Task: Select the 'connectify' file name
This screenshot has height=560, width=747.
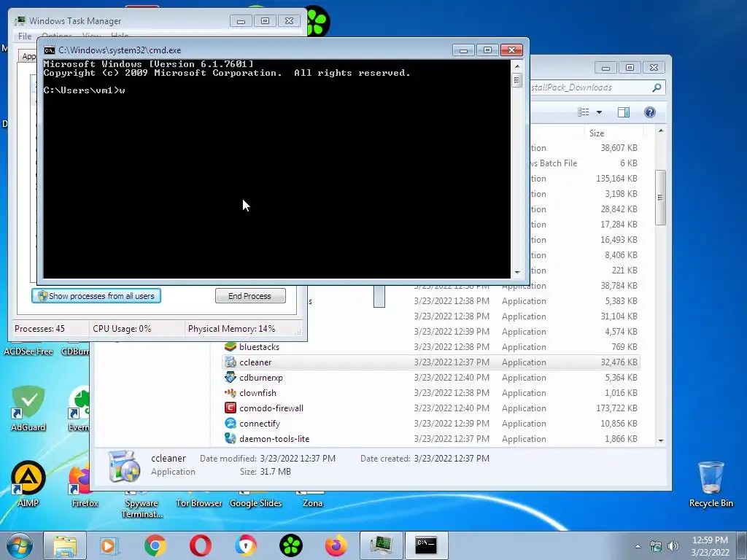Action: click(260, 424)
